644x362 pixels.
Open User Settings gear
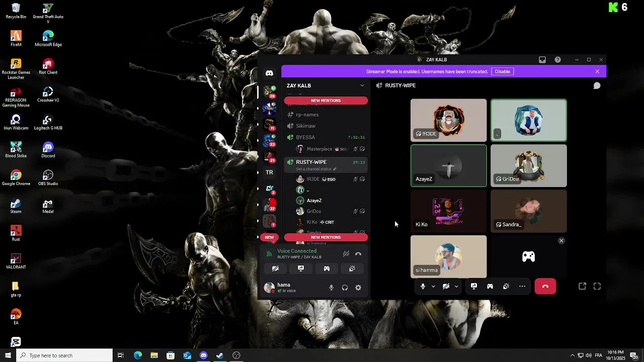(358, 288)
